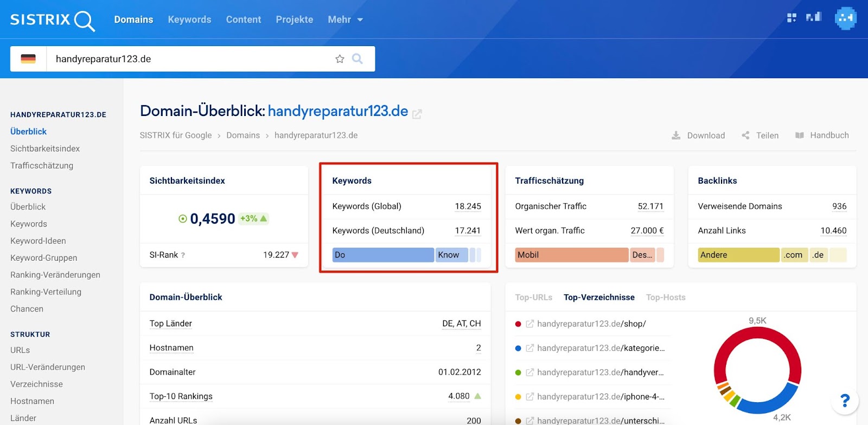
Task: Click SISTRIX für Google breadcrumb
Action: tap(176, 136)
